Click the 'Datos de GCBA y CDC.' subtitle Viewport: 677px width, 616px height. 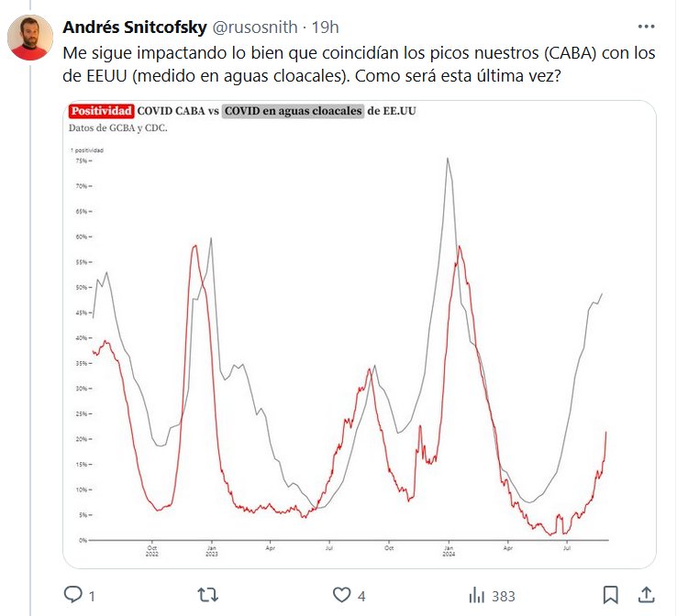click(x=117, y=127)
